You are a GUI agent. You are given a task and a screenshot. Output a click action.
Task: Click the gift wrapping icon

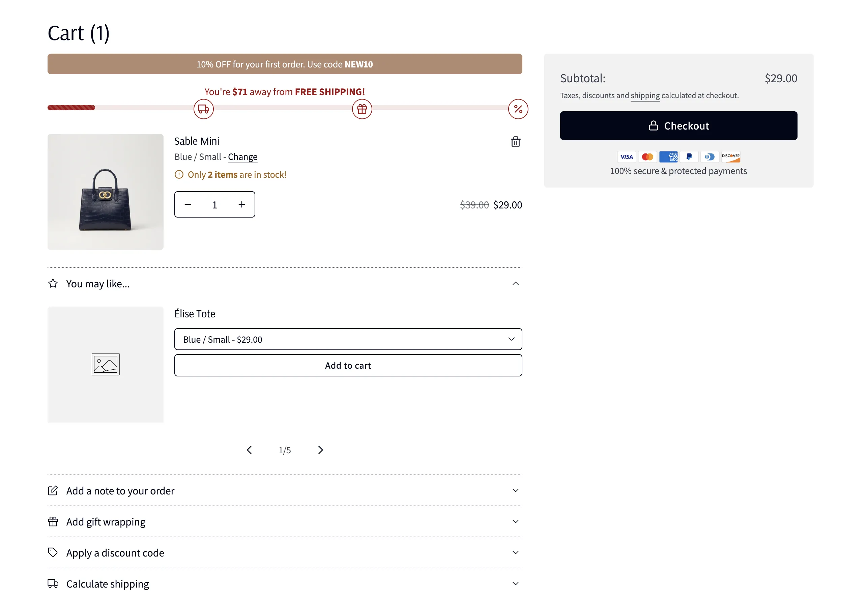(53, 521)
